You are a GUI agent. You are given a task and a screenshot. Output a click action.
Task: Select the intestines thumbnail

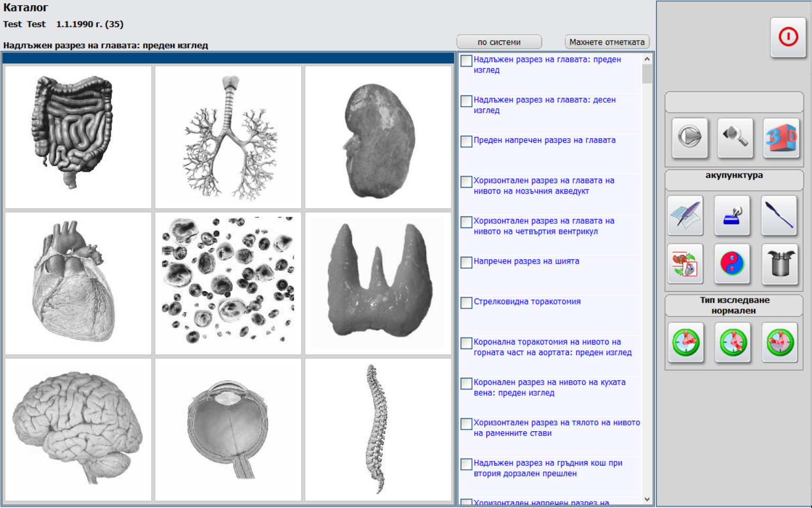(78, 137)
